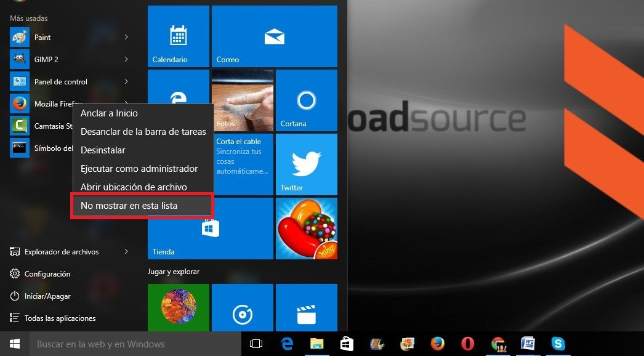
Task: Open File Explorer from the taskbar
Action: click(x=316, y=344)
